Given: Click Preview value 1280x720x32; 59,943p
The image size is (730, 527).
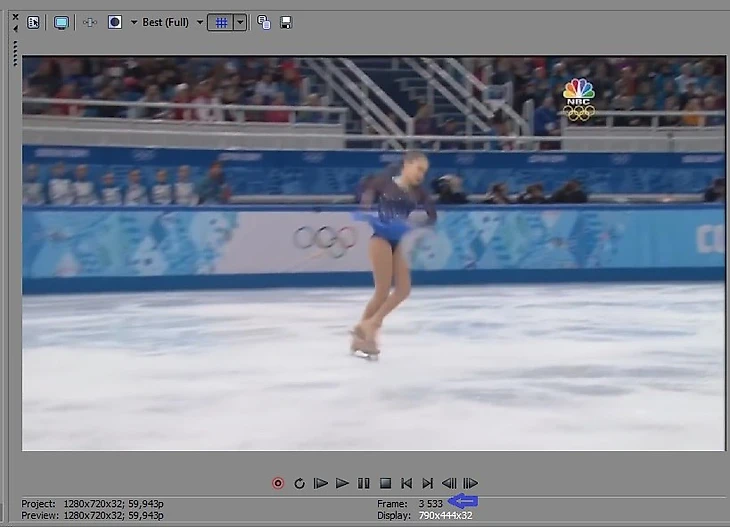Looking at the screenshot, I should coord(113,515).
